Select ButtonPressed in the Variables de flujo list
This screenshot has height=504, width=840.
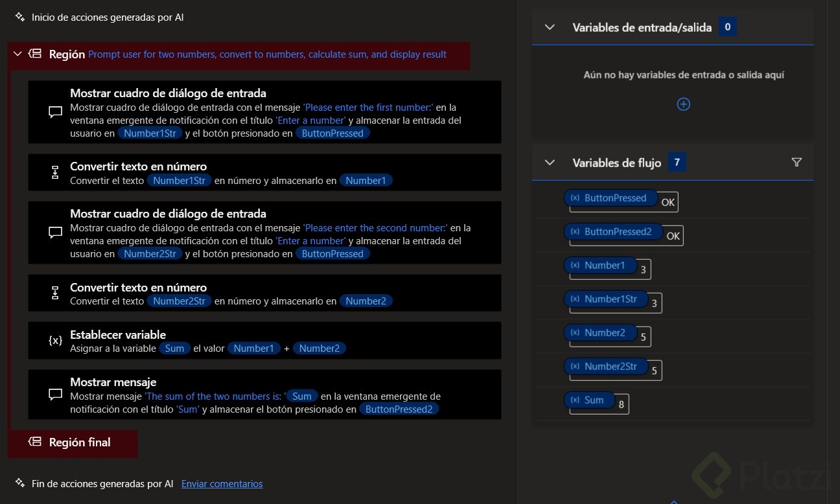coord(611,198)
